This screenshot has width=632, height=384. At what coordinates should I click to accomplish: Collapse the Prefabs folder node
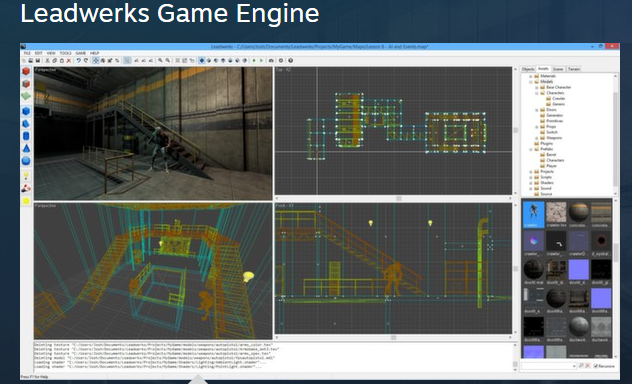click(531, 149)
